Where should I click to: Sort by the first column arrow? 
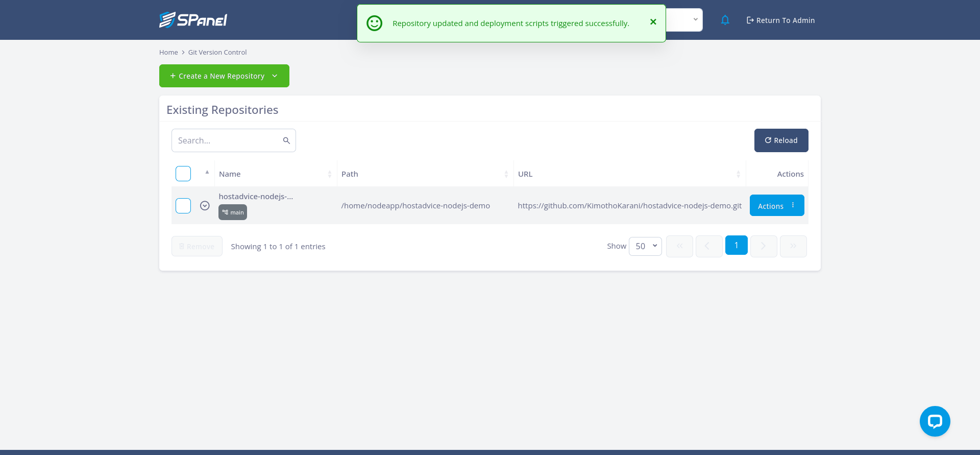click(x=207, y=172)
